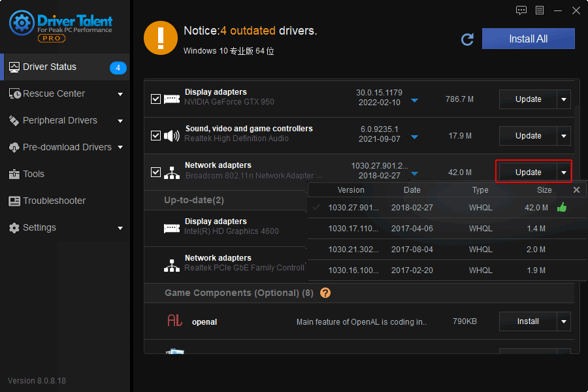The image size is (588, 392).
Task: Click the refresh scan icon
Action: tap(467, 39)
